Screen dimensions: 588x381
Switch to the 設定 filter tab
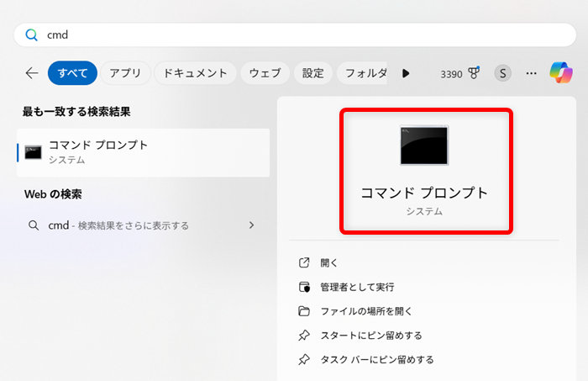point(312,73)
